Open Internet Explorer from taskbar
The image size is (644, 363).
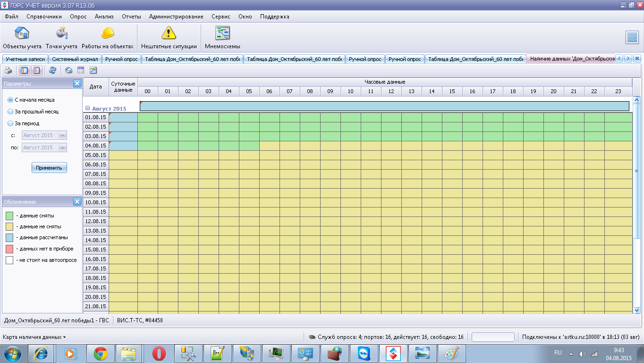42,353
